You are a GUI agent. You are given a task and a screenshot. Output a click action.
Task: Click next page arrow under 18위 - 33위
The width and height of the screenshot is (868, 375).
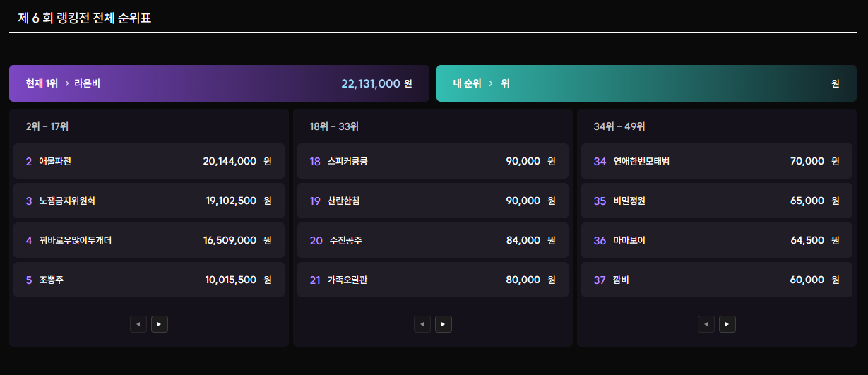point(443,324)
